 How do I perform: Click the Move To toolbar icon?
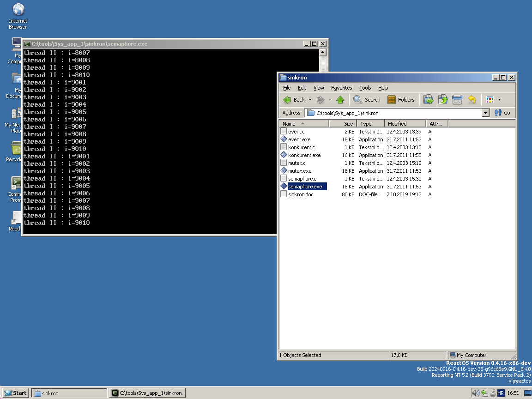[x=428, y=100]
